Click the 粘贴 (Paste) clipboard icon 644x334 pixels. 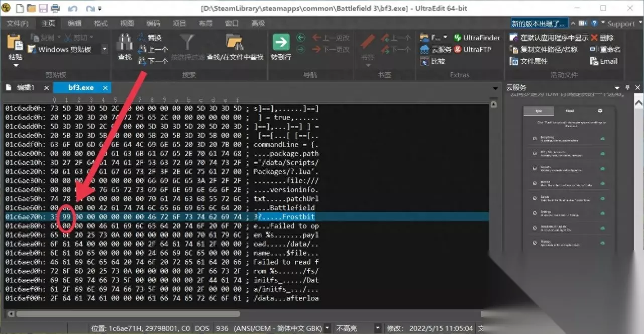(x=15, y=43)
